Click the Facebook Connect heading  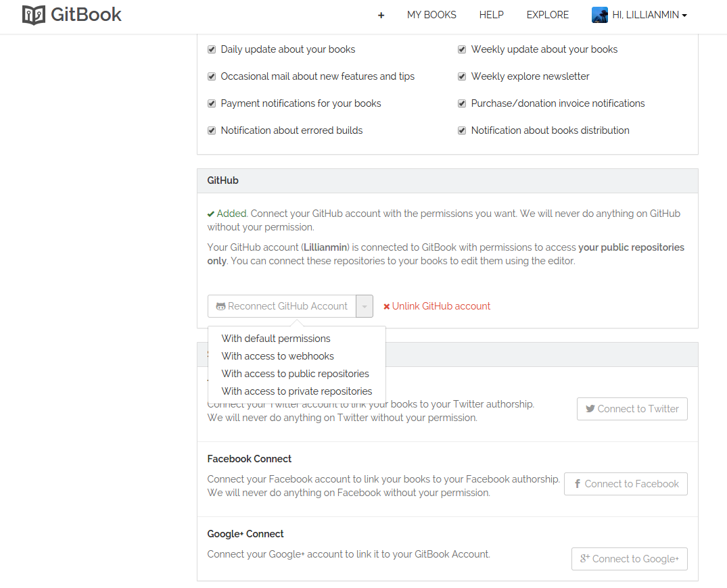click(x=250, y=459)
